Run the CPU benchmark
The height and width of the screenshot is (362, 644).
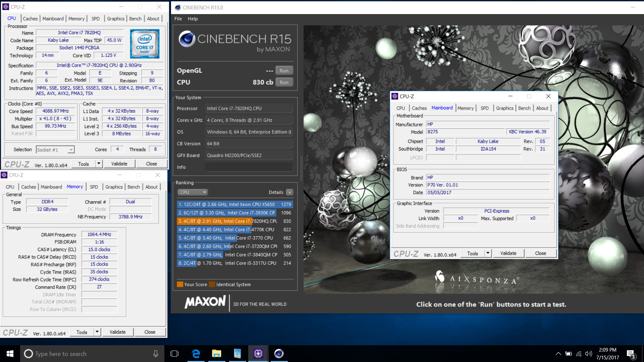tap(284, 82)
